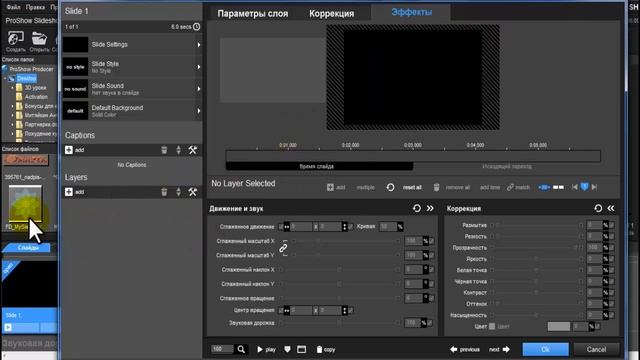Click the trash icon in Layers
640x360 pixels.
point(164,192)
